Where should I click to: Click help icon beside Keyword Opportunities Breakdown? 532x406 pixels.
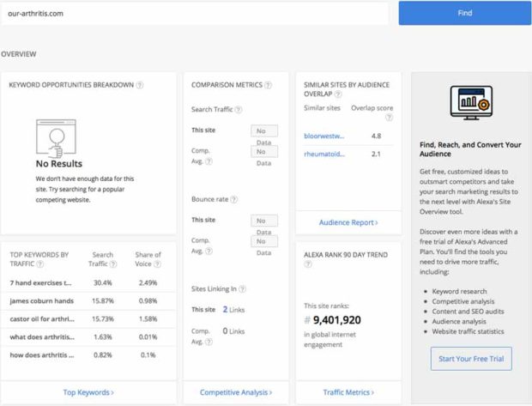pyautogui.click(x=140, y=85)
